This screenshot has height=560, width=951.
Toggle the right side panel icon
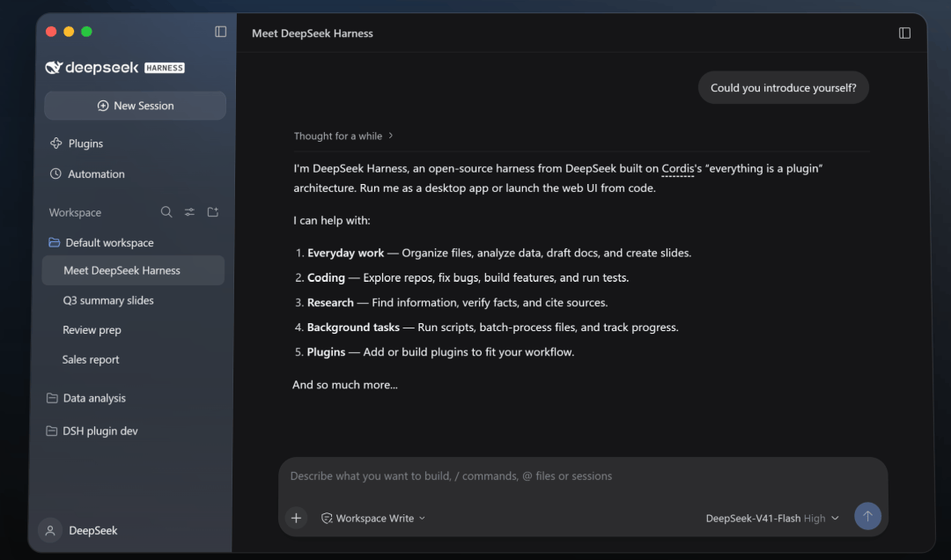click(x=904, y=33)
